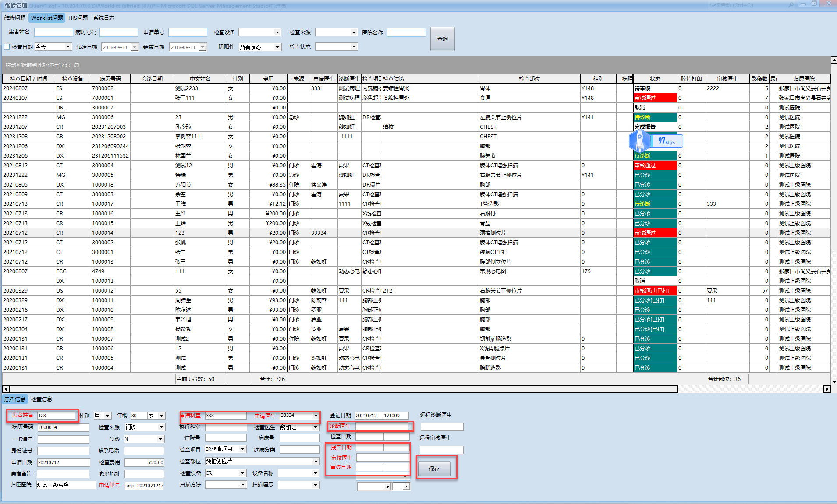Click the 查询 search button
Screen dimensions: 837x504
(x=442, y=39)
